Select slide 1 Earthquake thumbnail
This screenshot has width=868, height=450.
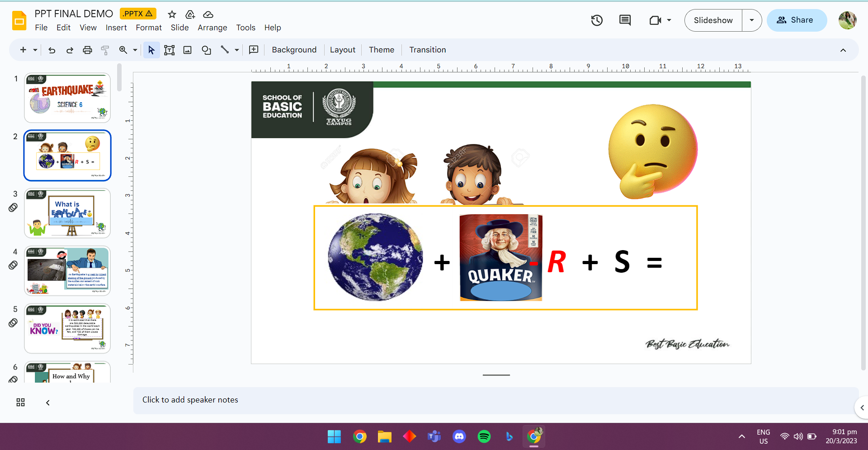point(67,98)
